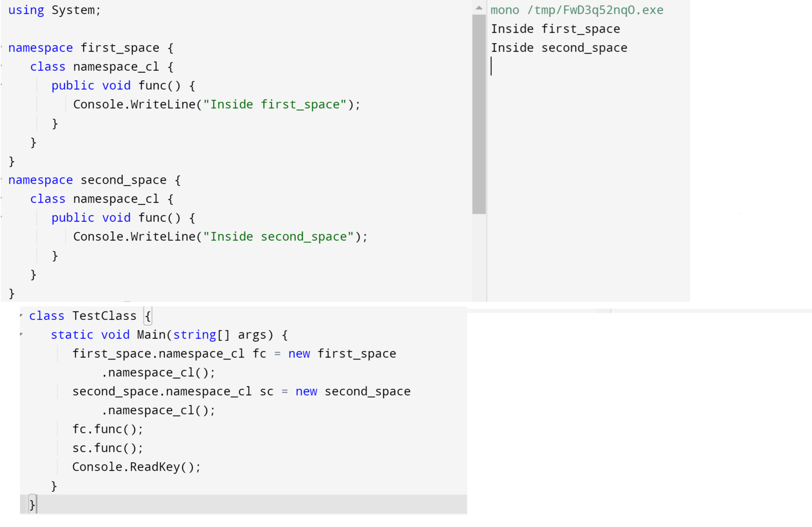Click the editor vertical scrollbar thumb
812x527 pixels.
click(x=479, y=114)
